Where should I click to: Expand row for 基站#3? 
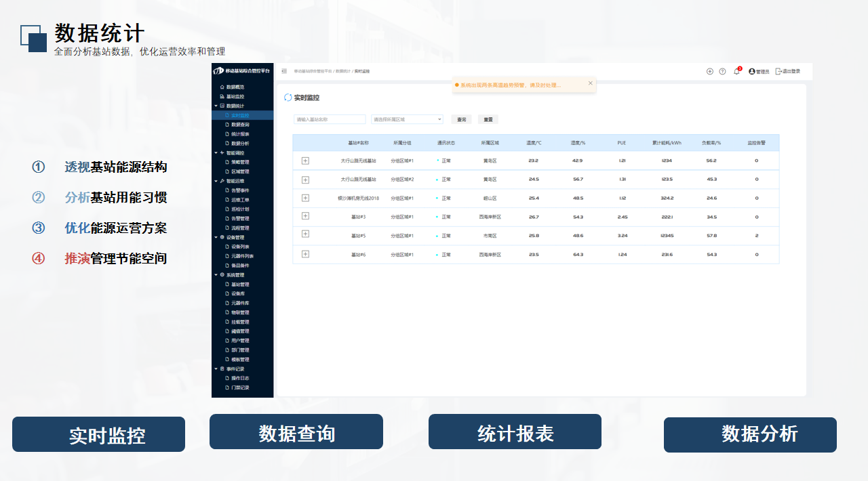pyautogui.click(x=305, y=216)
